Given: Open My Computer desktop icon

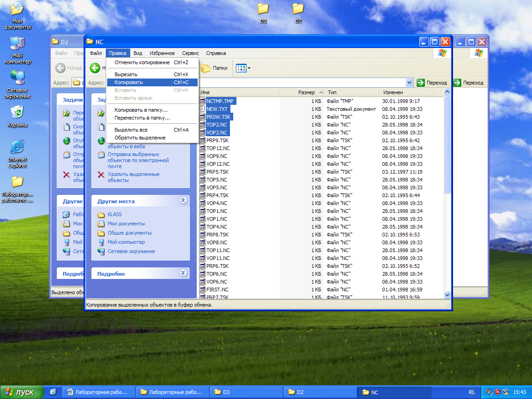Looking at the screenshot, I should pos(17,50).
